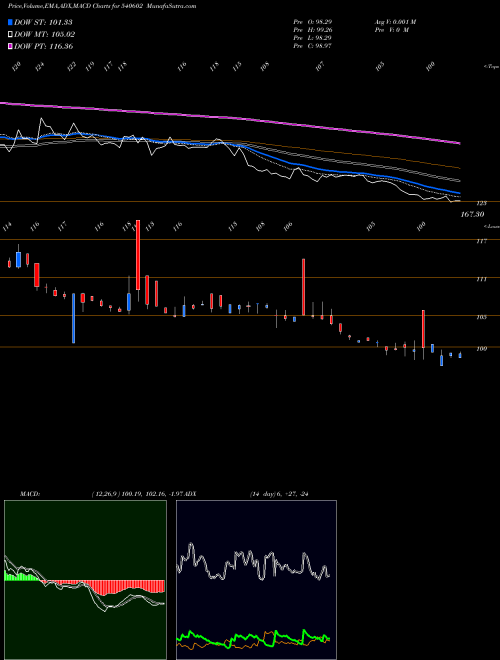This screenshot has height=660, width=500.
Task: Click the 'Pre L: 98.29' value
Action: 313,38
